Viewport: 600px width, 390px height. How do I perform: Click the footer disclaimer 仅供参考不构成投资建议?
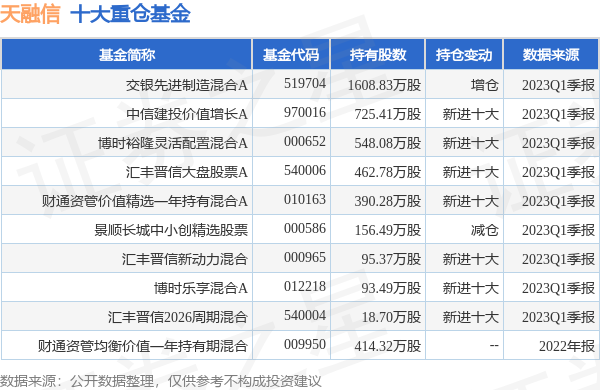[244, 381]
